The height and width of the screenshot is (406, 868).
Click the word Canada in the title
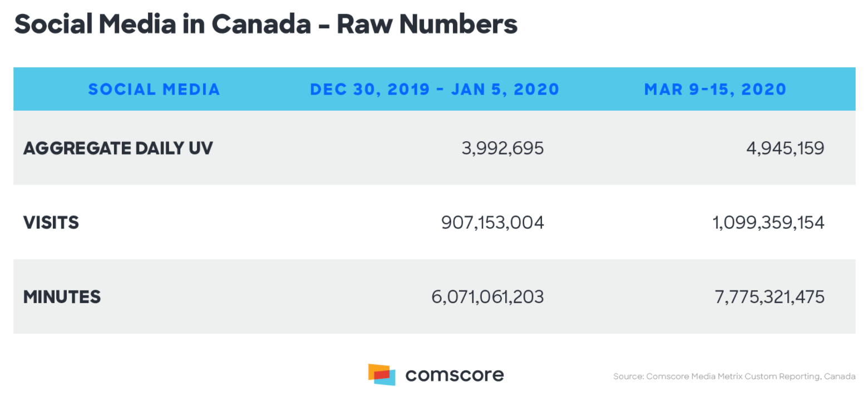point(262,24)
